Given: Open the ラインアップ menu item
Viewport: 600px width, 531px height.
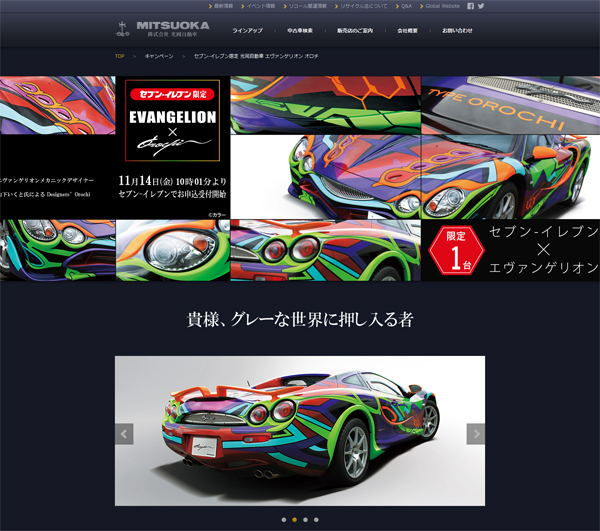Looking at the screenshot, I should 248,31.
